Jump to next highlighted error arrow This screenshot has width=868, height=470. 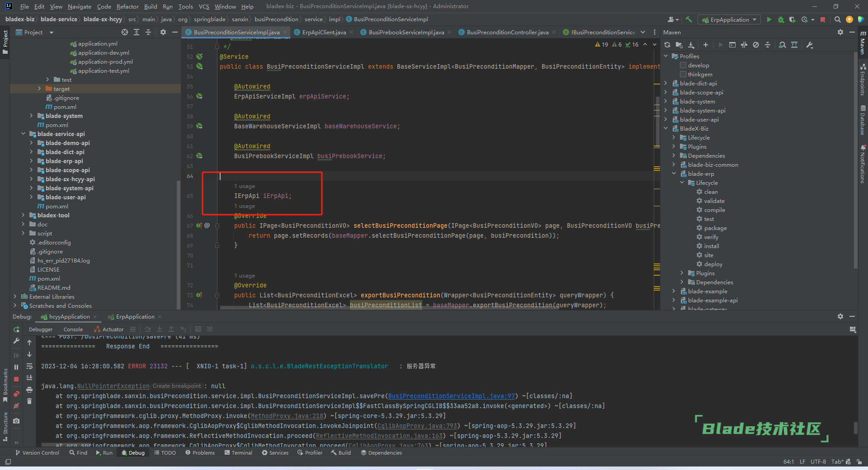[x=654, y=44]
